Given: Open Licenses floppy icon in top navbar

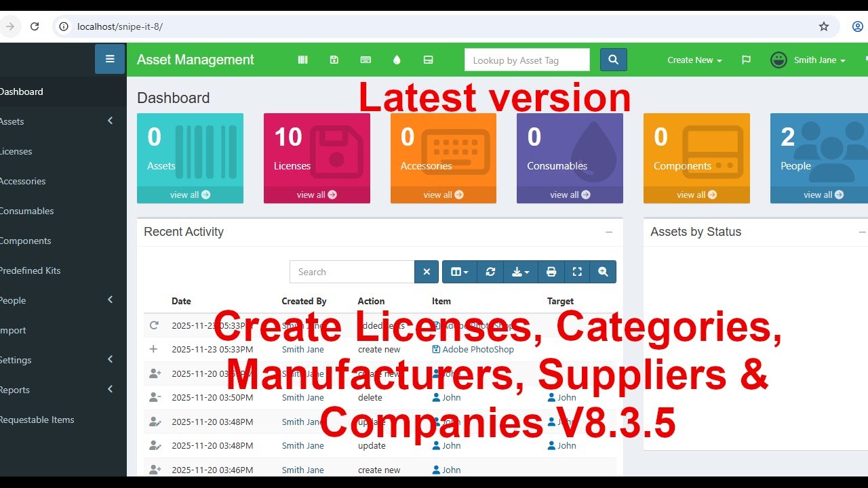Looking at the screenshot, I should (334, 60).
